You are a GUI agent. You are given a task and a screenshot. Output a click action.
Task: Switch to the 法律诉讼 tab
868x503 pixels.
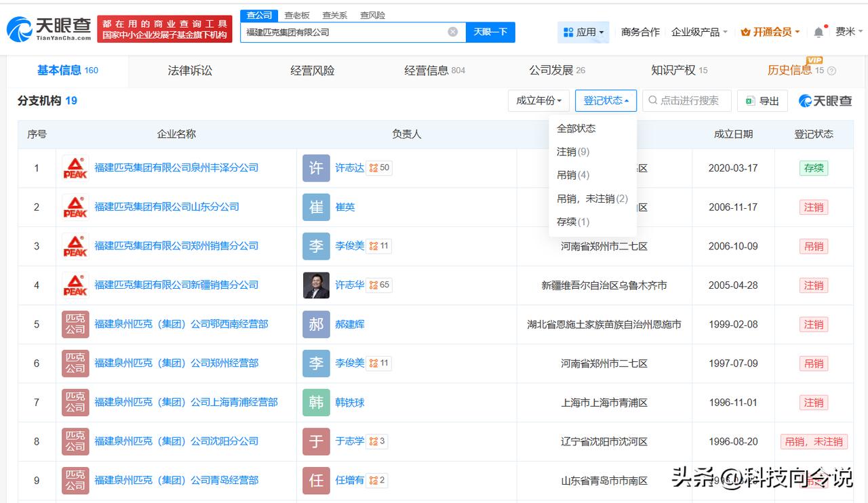(190, 71)
